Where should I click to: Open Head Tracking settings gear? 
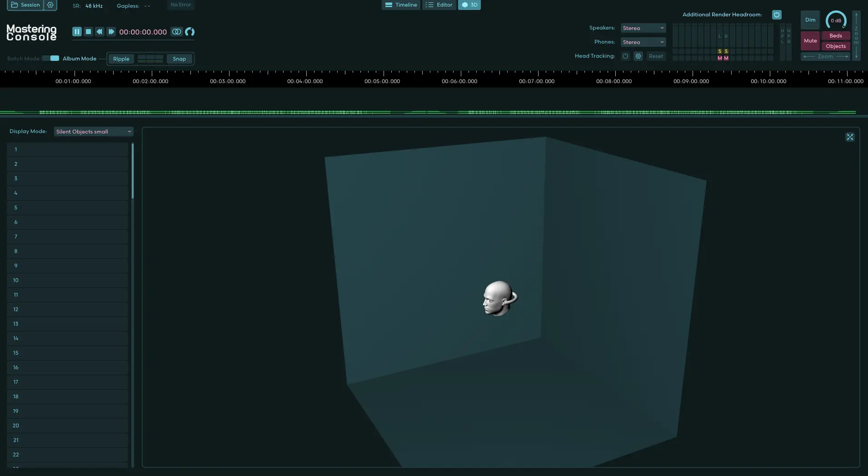(638, 56)
